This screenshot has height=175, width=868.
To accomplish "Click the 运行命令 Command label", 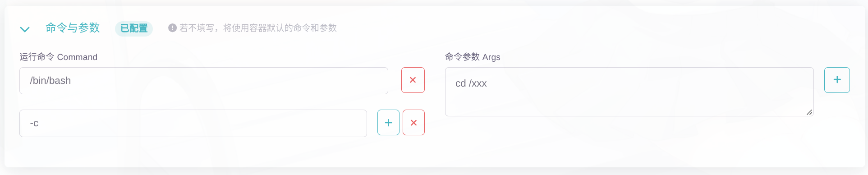I will click(58, 57).
